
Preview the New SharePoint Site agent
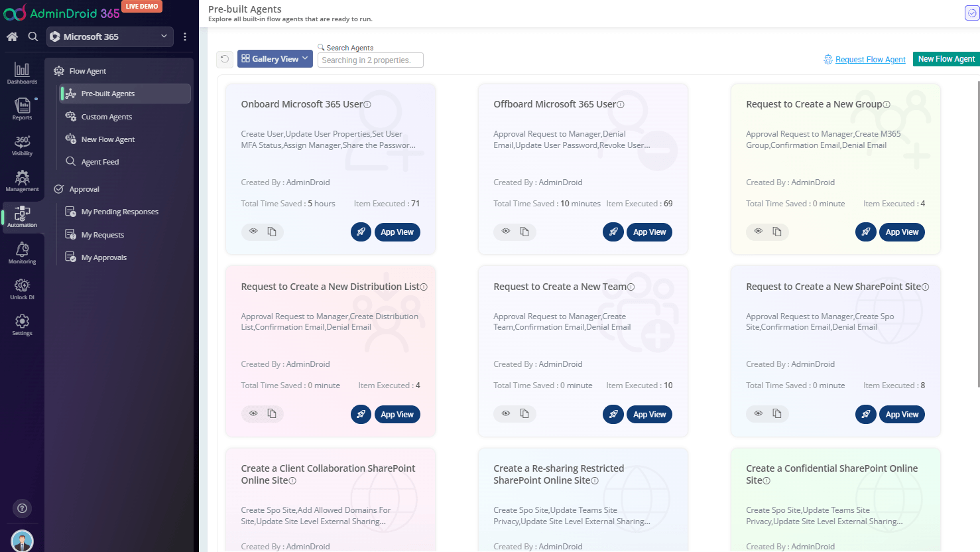pyautogui.click(x=759, y=413)
